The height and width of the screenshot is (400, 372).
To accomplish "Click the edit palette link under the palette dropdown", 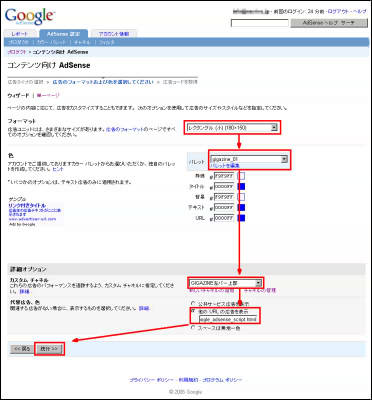I will (225, 166).
